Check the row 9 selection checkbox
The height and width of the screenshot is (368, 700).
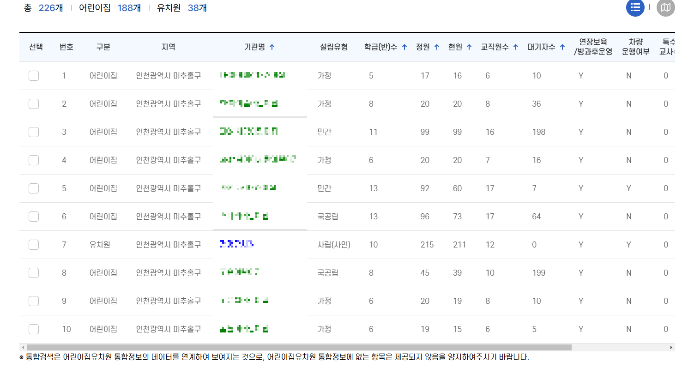pos(33,301)
